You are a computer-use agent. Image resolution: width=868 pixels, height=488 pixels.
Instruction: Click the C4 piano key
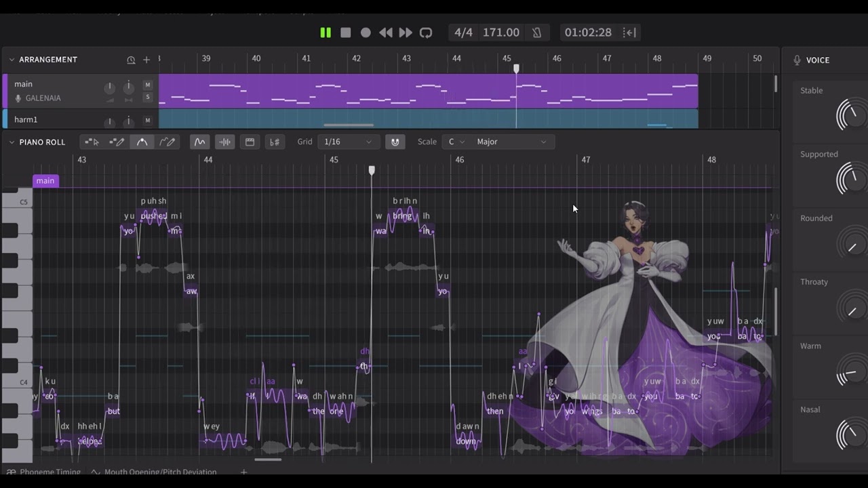pos(16,383)
